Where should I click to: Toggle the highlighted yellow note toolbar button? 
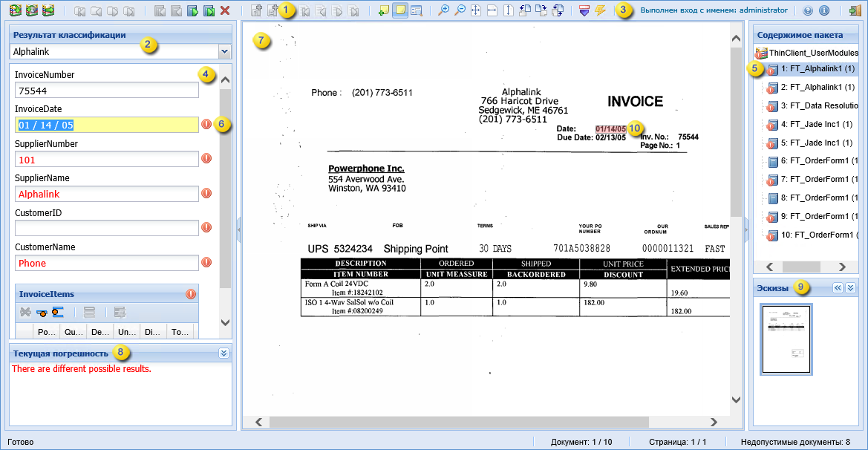click(x=399, y=11)
